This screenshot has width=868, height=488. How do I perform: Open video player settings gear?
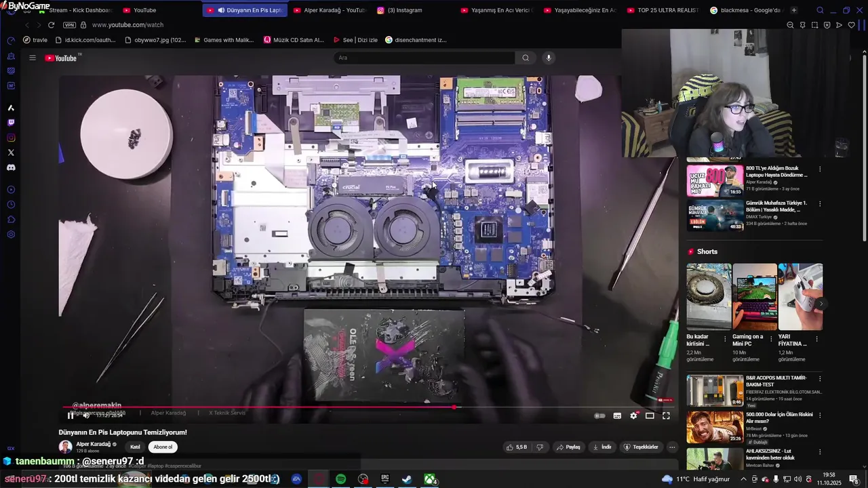coord(633,415)
